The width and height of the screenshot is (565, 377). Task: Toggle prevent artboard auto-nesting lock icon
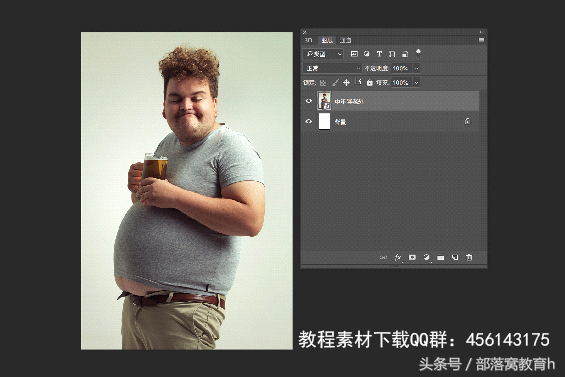pyautogui.click(x=358, y=82)
